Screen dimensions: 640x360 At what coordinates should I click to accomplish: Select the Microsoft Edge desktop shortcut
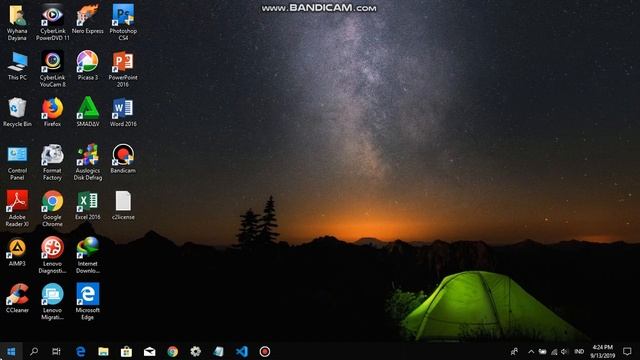tap(88, 302)
